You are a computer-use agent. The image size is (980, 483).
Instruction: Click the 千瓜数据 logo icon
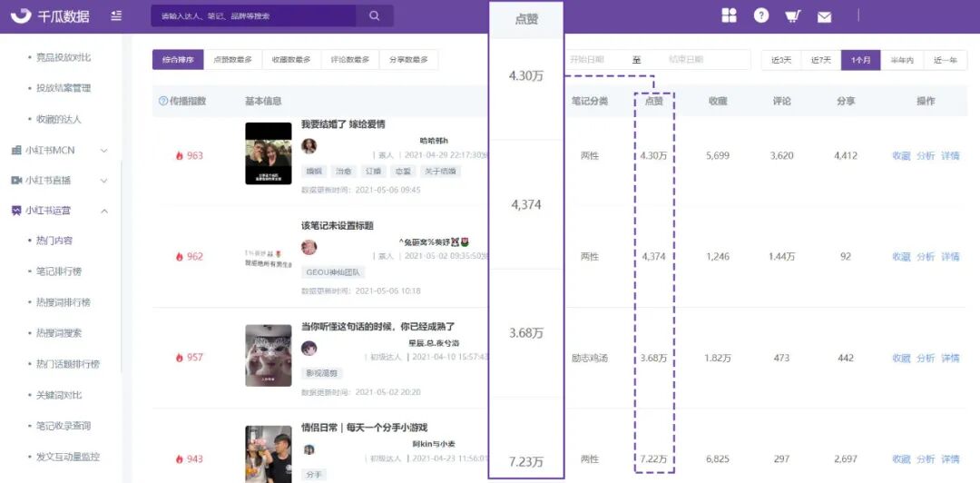click(23, 15)
